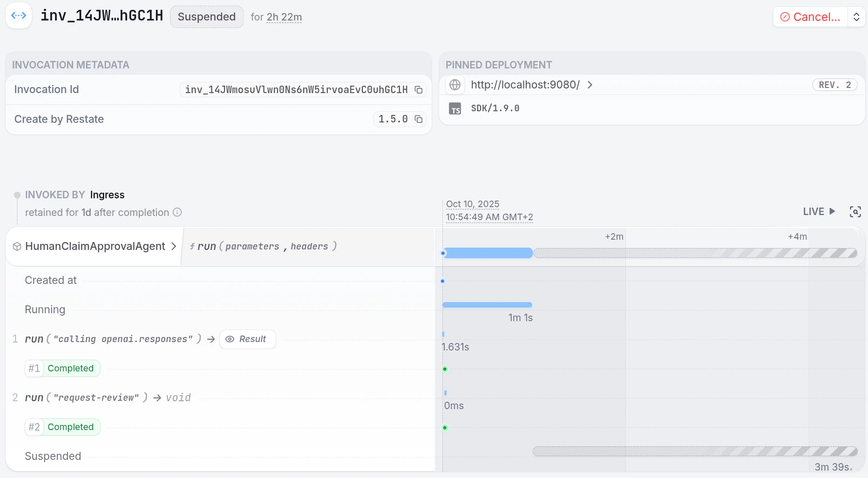The height and width of the screenshot is (478, 868).
Task: Click the Suspended status badge
Action: 207,17
